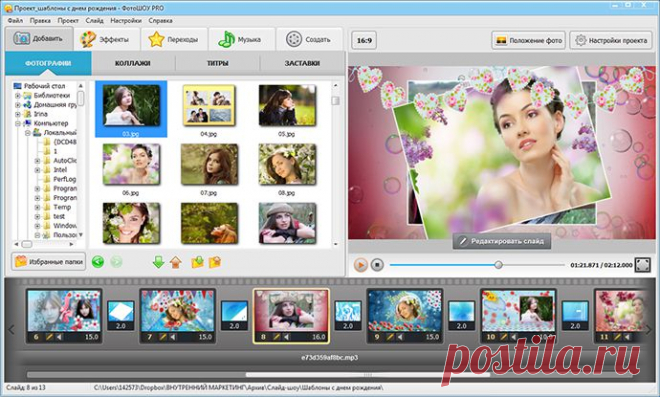Click the green back arrow icon
The height and width of the screenshot is (397, 660).
(x=98, y=262)
